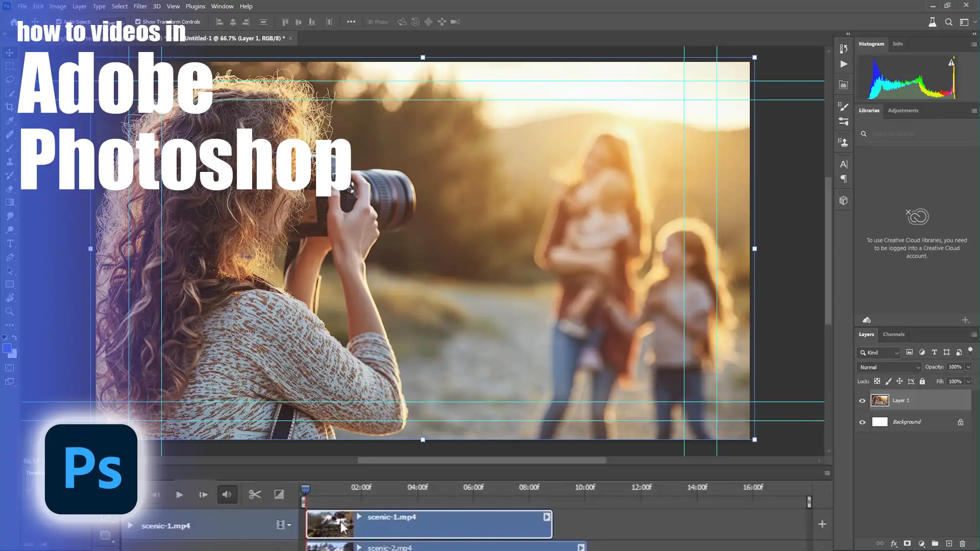Hide Layer 1 with its eye icon
This screenshot has height=551, width=980.
862,400
